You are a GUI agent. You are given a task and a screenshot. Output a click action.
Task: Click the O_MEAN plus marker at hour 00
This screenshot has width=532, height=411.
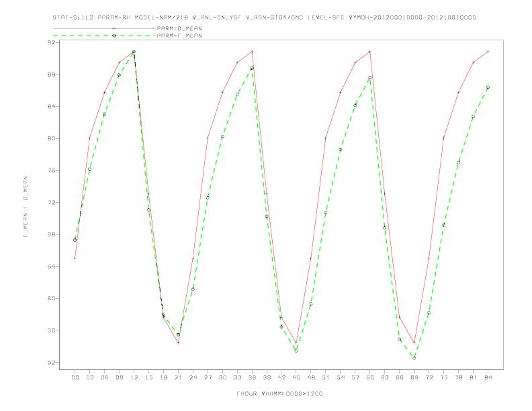[x=75, y=258]
